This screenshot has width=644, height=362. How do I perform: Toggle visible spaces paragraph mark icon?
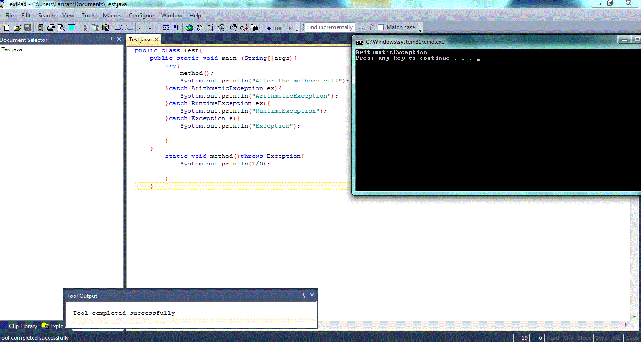176,28
